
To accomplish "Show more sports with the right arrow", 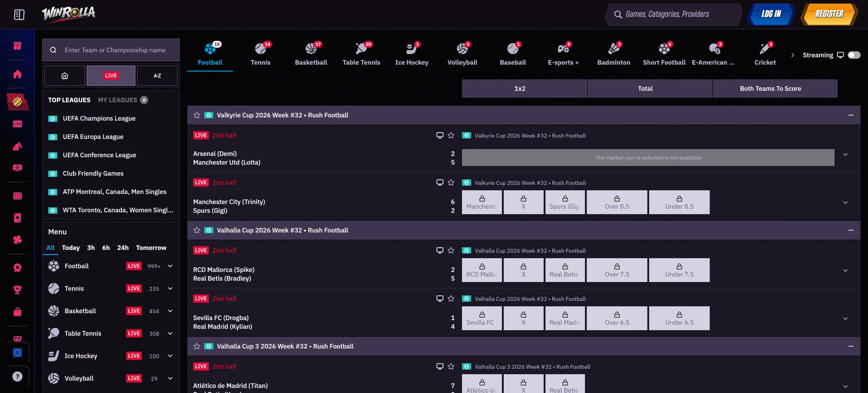I will tap(792, 55).
